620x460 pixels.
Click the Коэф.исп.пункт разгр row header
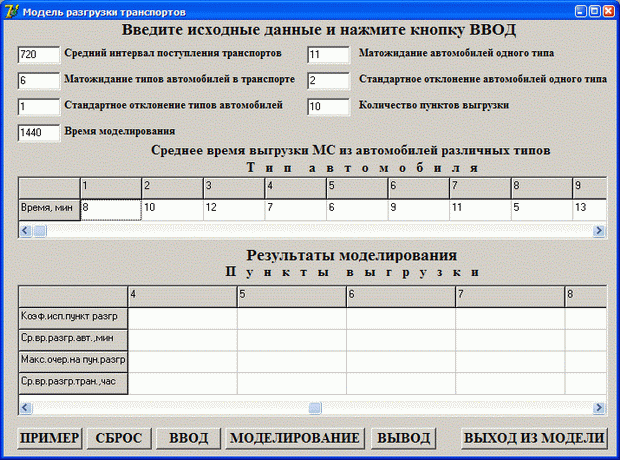point(73,318)
